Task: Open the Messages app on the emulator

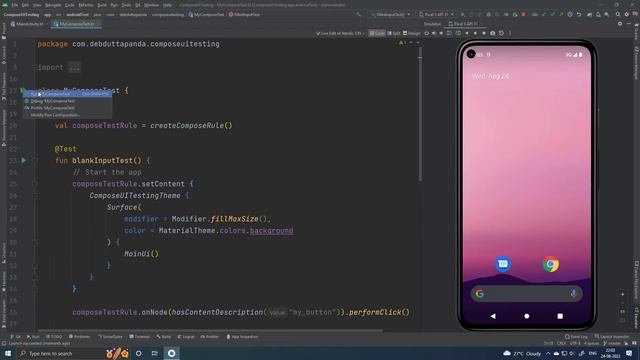Action: coord(503,264)
